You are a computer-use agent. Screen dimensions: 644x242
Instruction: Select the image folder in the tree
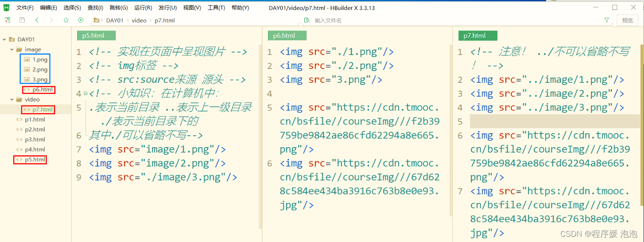pos(33,49)
